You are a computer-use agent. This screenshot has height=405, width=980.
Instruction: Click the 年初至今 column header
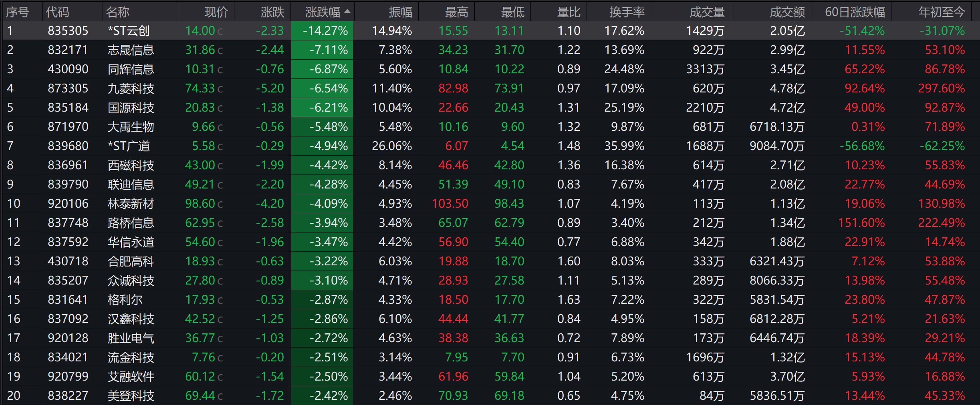[x=942, y=12]
